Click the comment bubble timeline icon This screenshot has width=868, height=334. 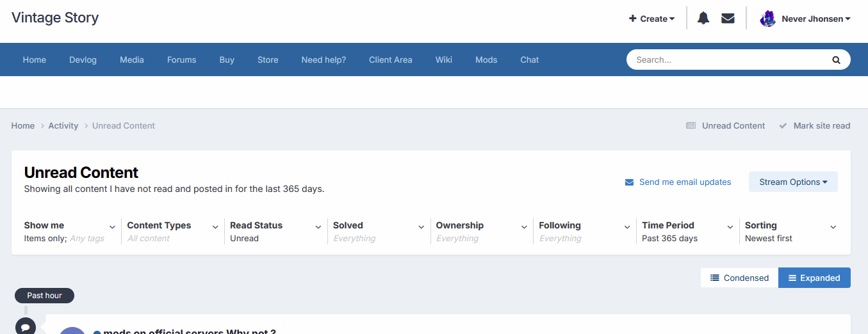[26, 327]
